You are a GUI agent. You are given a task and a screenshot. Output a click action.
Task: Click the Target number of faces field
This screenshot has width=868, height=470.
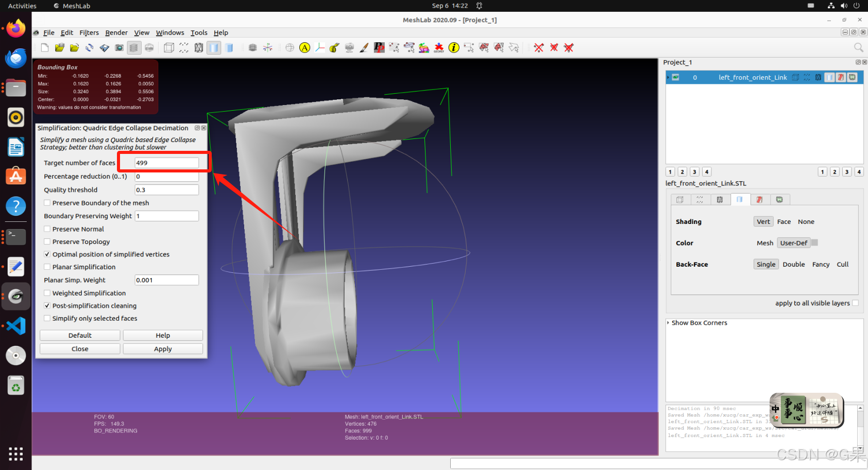pos(166,163)
